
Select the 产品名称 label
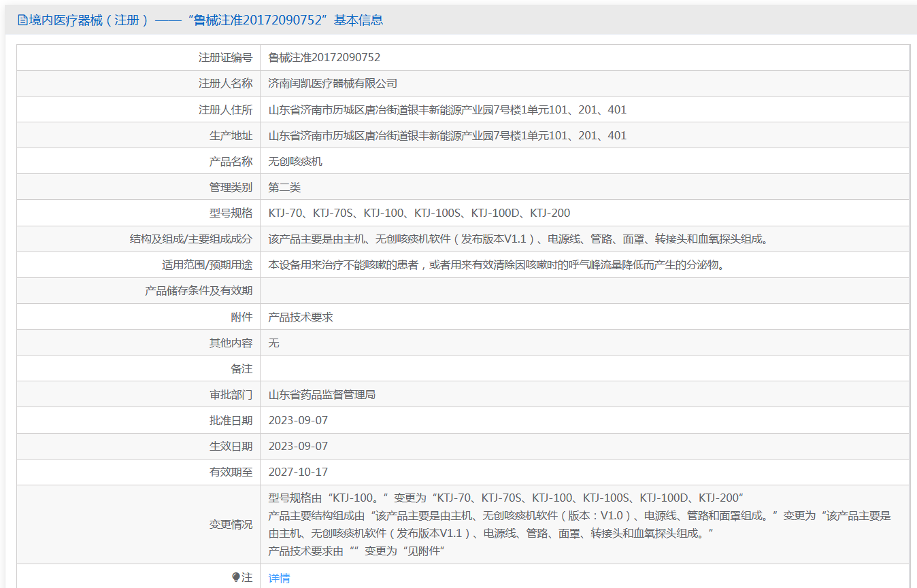pyautogui.click(x=231, y=161)
